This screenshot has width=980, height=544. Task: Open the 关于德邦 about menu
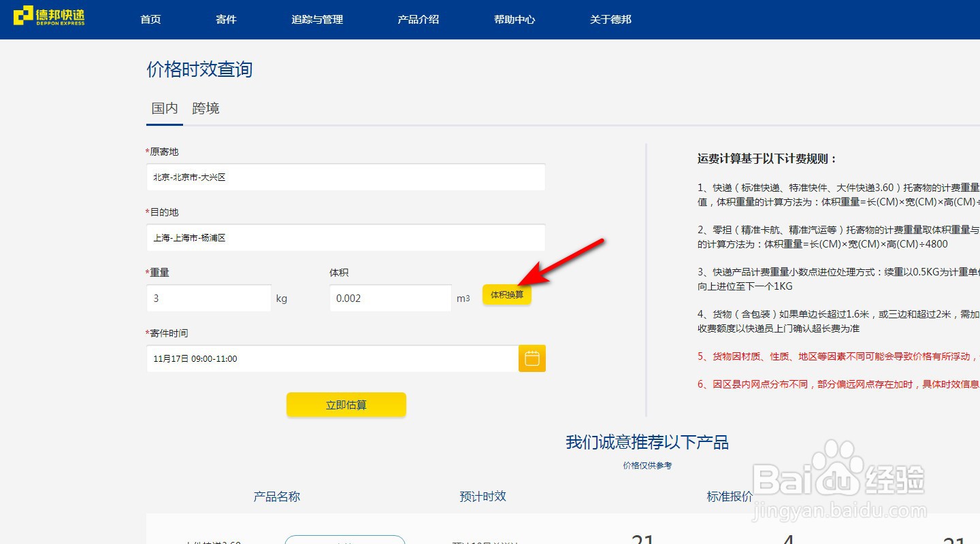coord(610,20)
